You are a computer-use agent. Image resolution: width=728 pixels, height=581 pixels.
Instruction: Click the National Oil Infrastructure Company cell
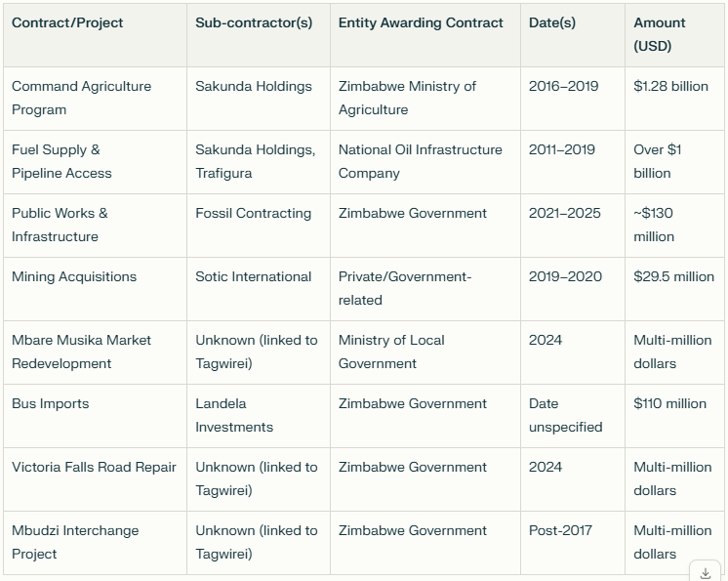420,161
